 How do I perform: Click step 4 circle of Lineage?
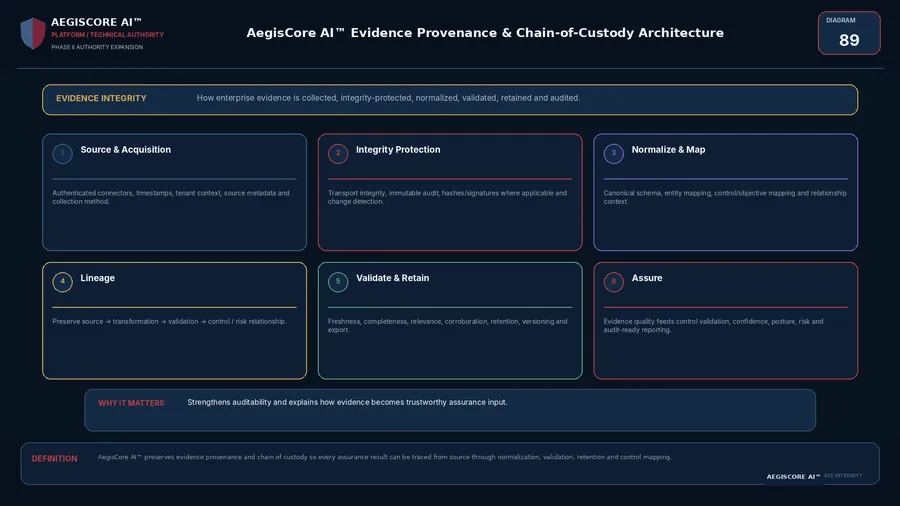63,282
